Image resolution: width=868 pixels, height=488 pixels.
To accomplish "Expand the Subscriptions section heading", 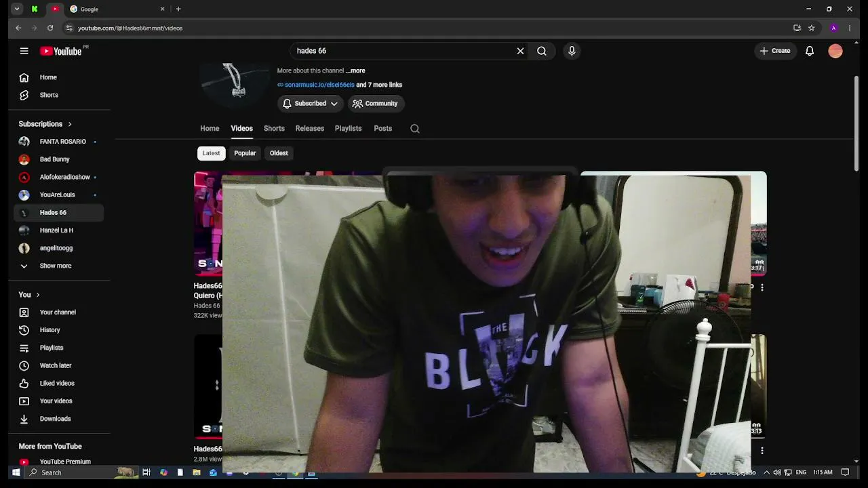I will click(45, 124).
